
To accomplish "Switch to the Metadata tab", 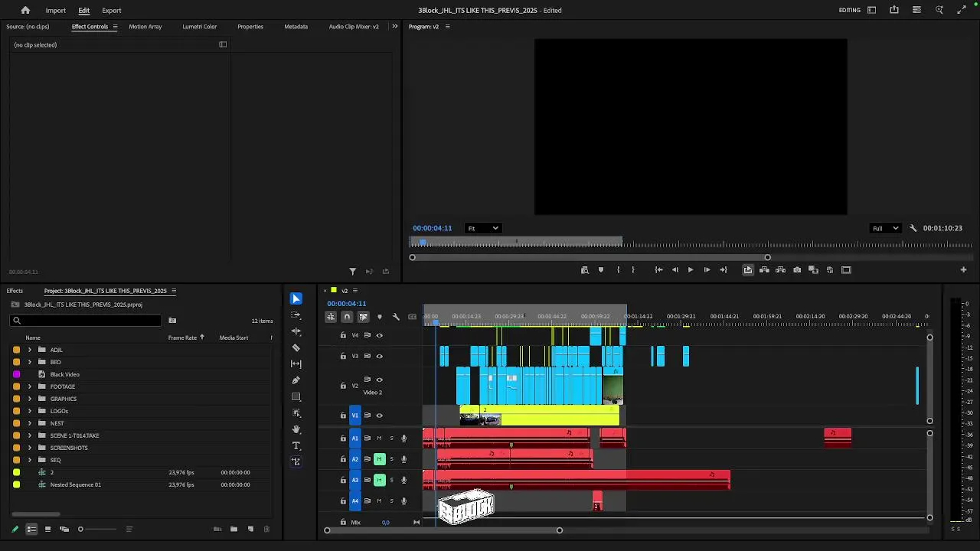I will 296,26.
